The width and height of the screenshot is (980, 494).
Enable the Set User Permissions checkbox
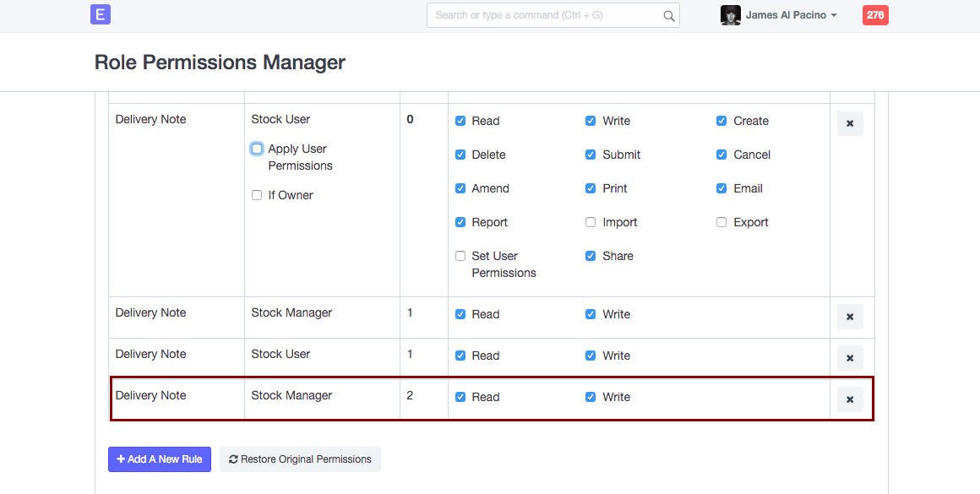[x=460, y=256]
